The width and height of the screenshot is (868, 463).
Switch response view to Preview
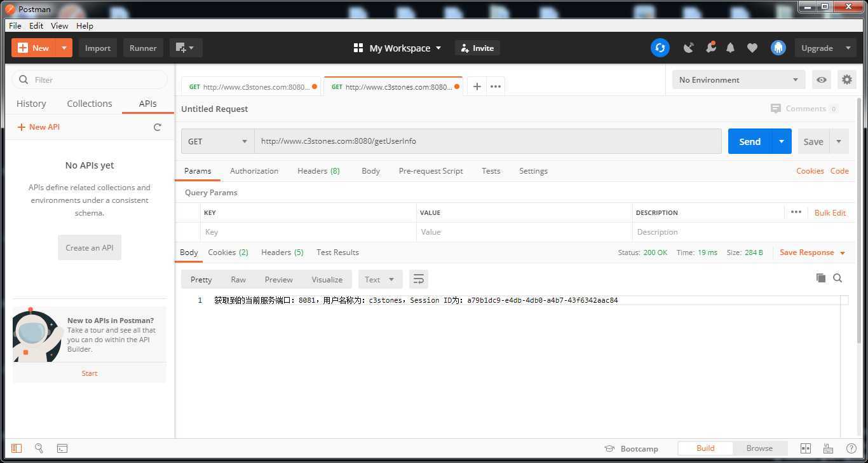[278, 279]
